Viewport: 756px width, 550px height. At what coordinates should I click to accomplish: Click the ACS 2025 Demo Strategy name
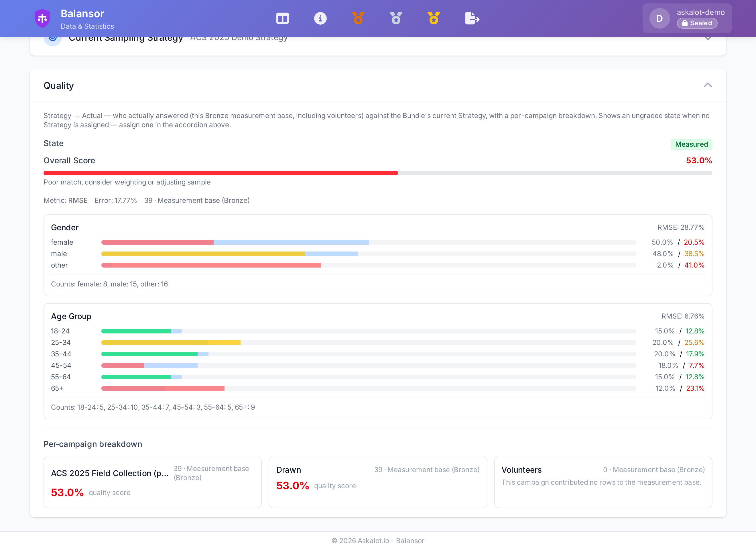(239, 38)
